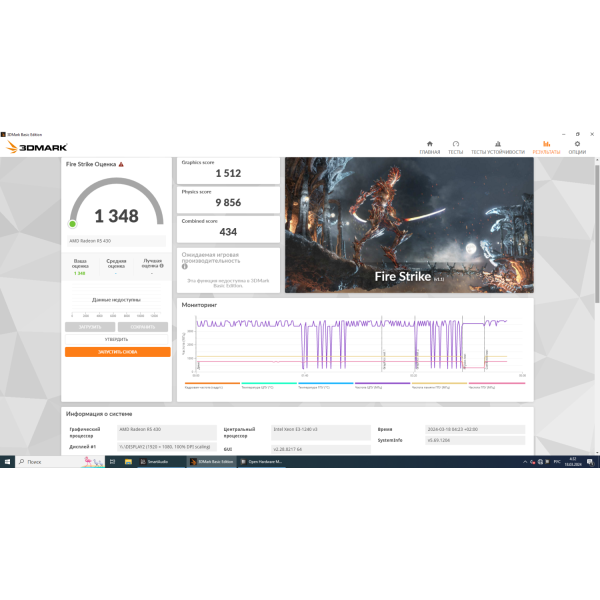Click the info icon next to Лучшая оценка
The width and height of the screenshot is (600, 600).
click(161, 266)
